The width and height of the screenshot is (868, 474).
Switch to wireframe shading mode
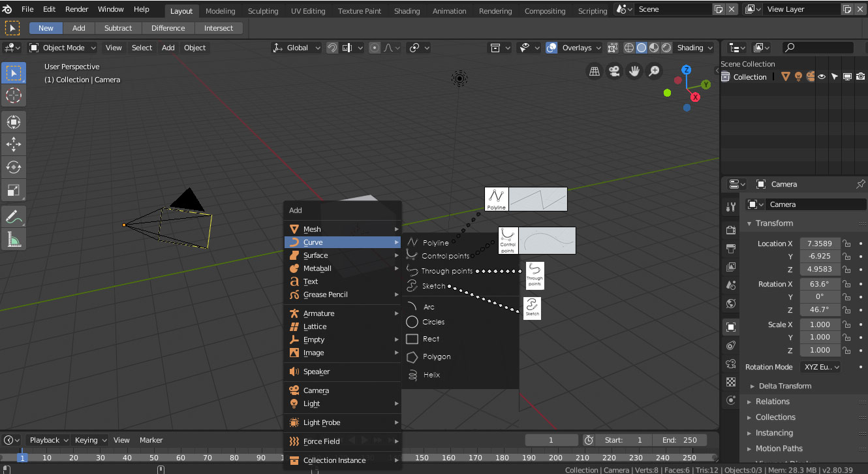click(x=629, y=48)
